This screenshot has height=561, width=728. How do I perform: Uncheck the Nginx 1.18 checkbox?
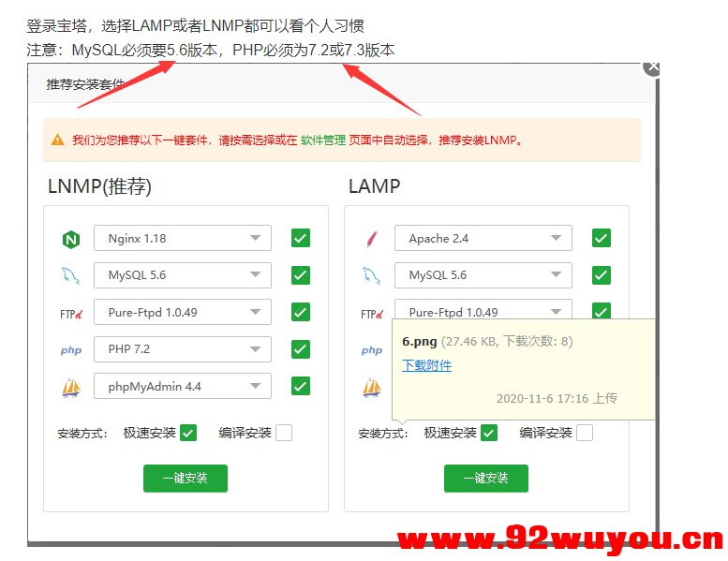300,238
